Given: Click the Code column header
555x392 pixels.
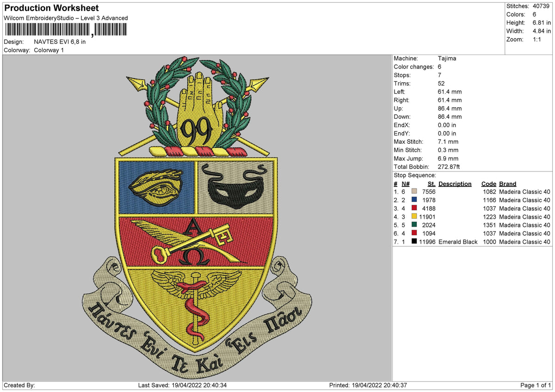Looking at the screenshot, I should [488, 184].
